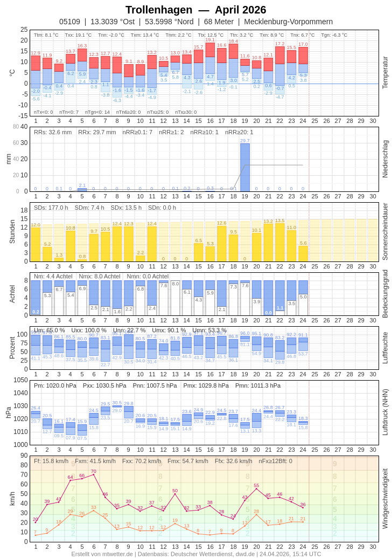The width and height of the screenshot is (392, 558).
Task: Select the 'SDn: 0.0 h' statistic
Action: (162, 208)
